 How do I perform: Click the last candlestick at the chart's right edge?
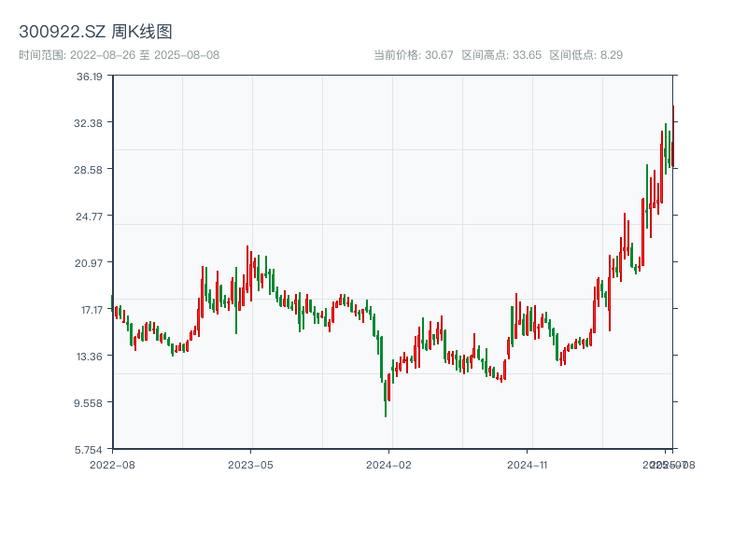(x=672, y=140)
